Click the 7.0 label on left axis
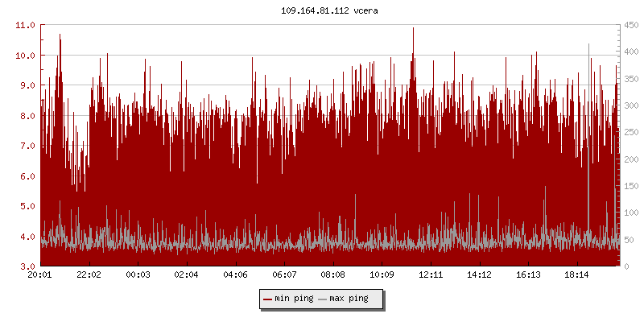Screen dimensions: 644x322 [26, 146]
